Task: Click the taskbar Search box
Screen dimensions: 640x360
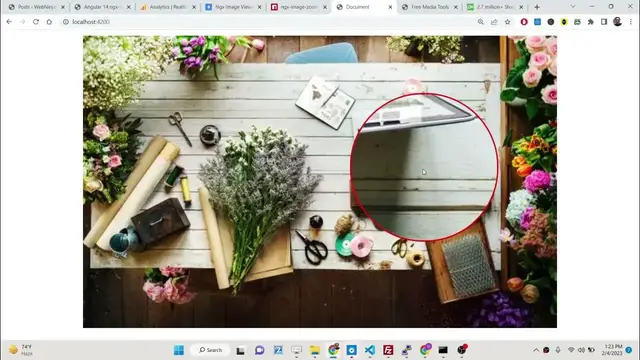Action: point(210,350)
